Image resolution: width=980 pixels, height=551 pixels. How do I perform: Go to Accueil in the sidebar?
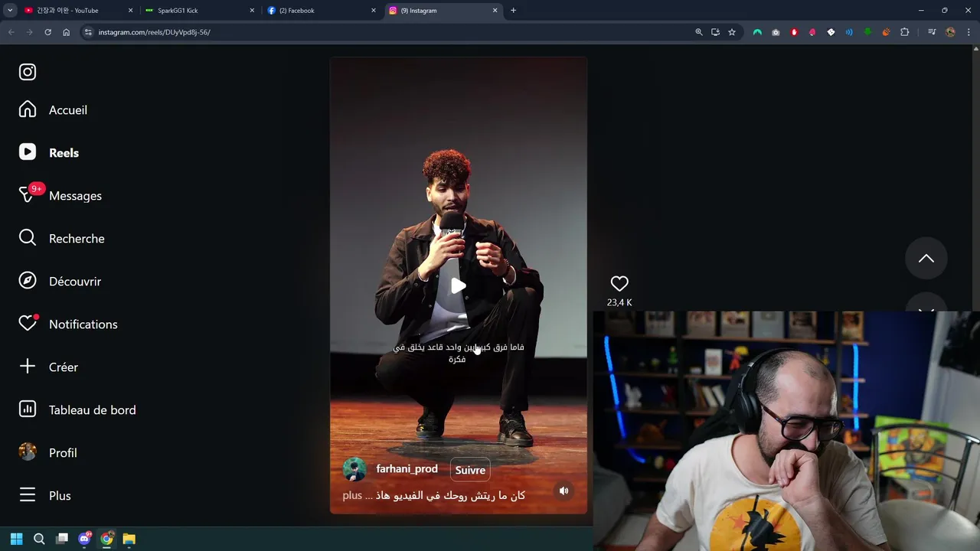pyautogui.click(x=53, y=110)
